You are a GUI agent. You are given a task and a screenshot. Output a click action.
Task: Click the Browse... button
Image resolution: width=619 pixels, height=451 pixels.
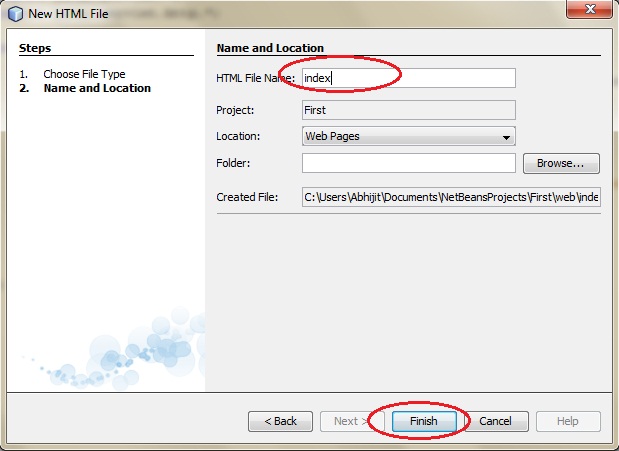coord(561,163)
